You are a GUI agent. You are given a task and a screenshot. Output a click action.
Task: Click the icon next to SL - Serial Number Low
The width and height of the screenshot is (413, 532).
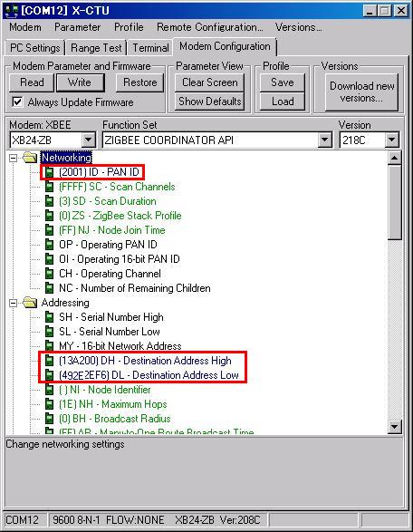(50, 332)
